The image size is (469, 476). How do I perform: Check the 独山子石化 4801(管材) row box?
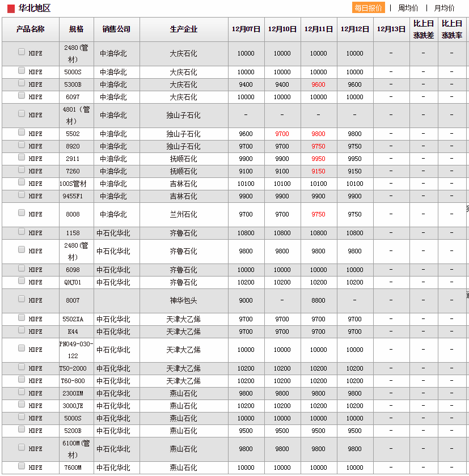(x=21, y=113)
